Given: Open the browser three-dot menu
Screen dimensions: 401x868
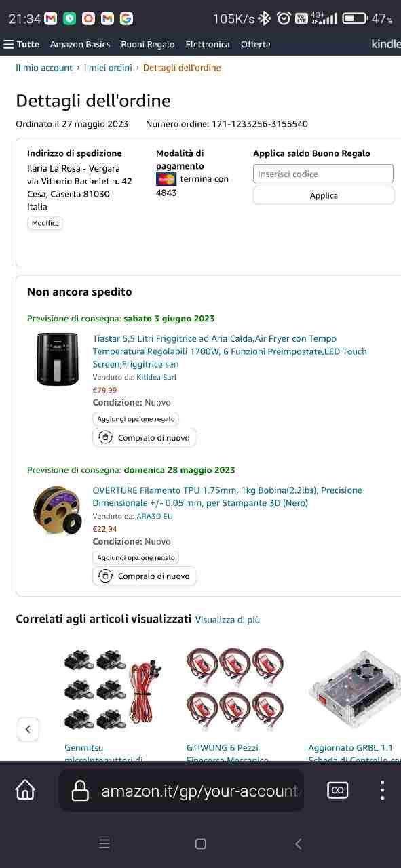Looking at the screenshot, I should tap(382, 790).
